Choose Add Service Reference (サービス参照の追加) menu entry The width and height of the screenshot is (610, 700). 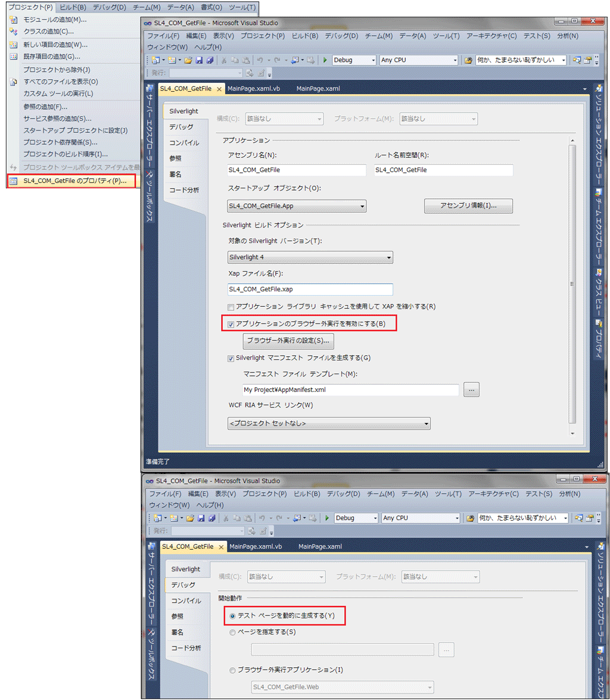57,119
